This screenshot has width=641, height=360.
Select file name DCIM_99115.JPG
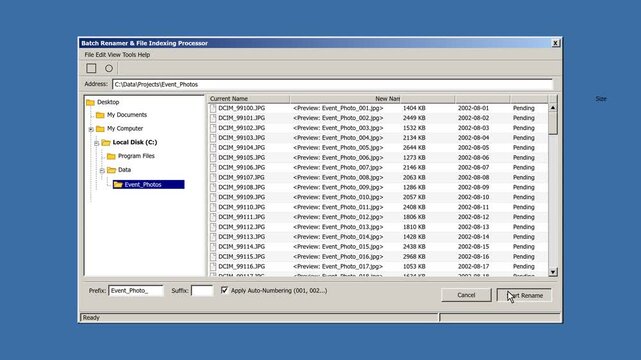coord(241,257)
